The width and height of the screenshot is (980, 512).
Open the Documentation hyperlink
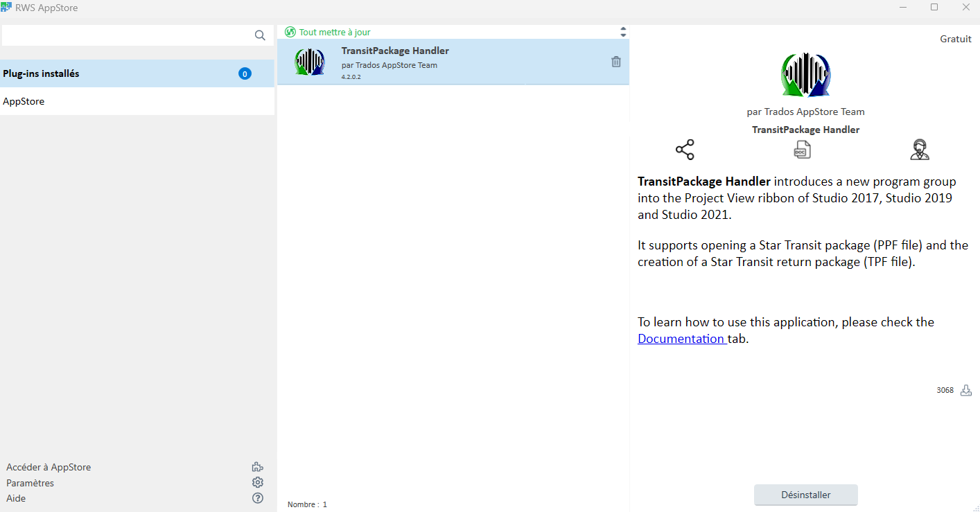681,339
